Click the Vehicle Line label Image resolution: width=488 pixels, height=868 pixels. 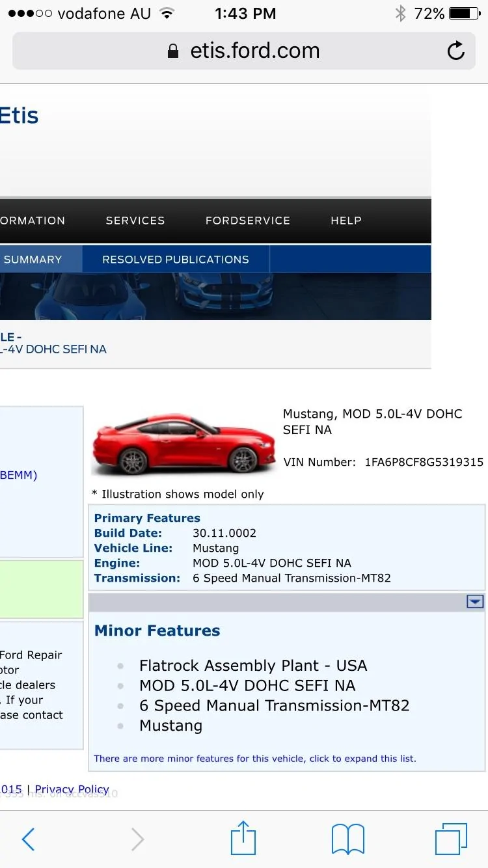133,548
